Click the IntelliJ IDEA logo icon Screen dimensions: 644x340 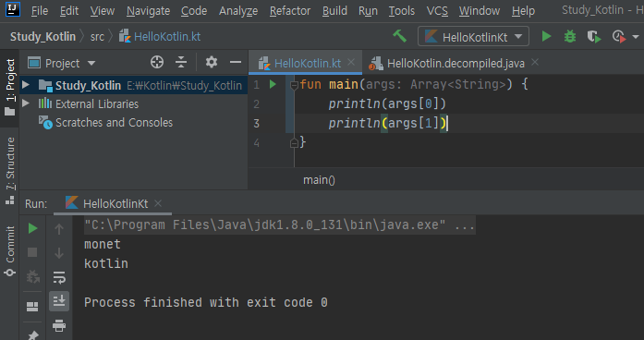[13, 9]
